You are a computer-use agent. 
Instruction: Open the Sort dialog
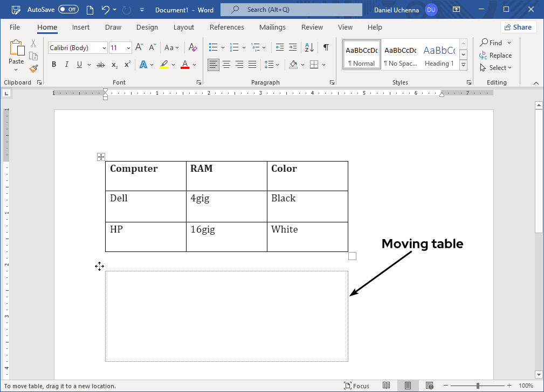[x=308, y=47]
